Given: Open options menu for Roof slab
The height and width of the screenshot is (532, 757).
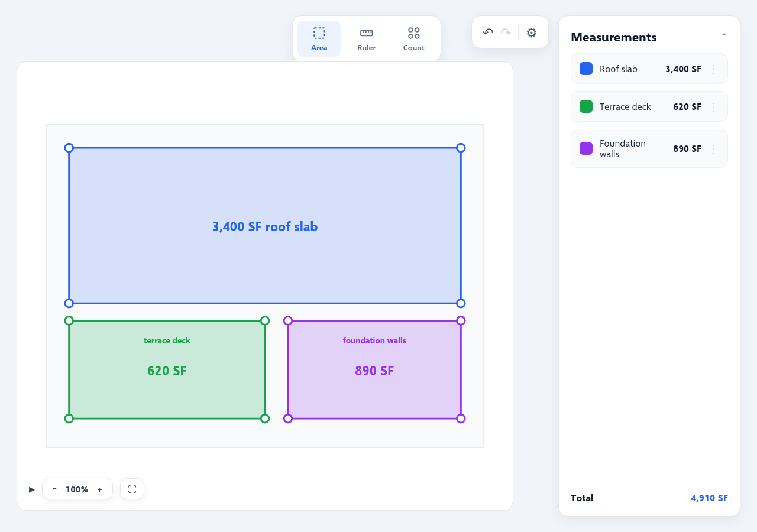Looking at the screenshot, I should 714,69.
